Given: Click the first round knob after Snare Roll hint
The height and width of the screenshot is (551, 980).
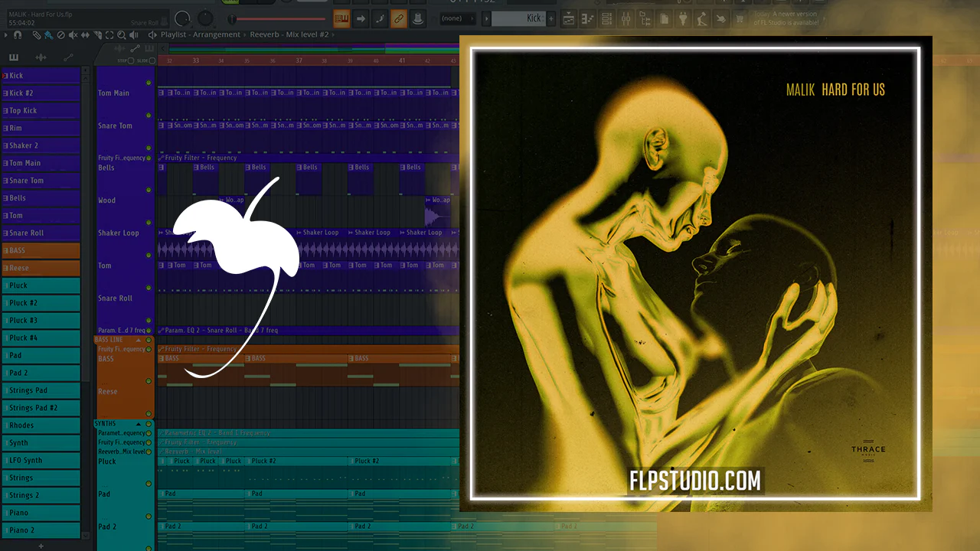Looking at the screenshot, I should tap(182, 18).
